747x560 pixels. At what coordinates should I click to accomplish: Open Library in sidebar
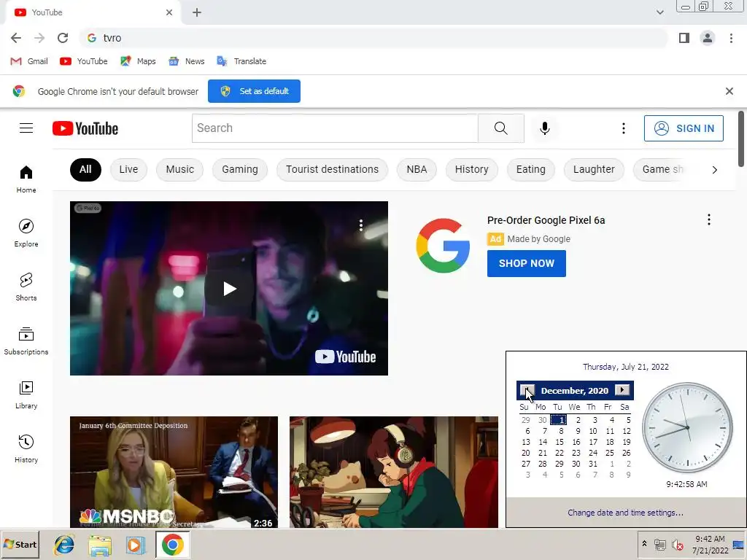pos(26,394)
